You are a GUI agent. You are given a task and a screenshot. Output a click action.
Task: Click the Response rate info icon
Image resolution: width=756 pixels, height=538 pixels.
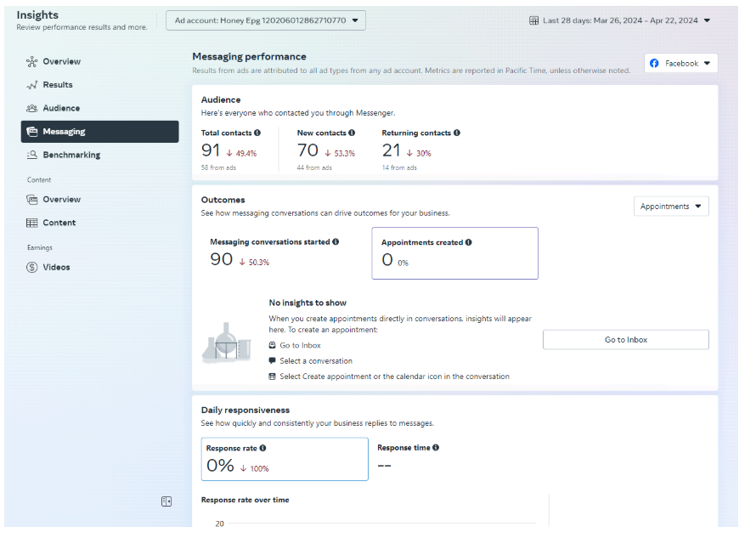(263, 448)
